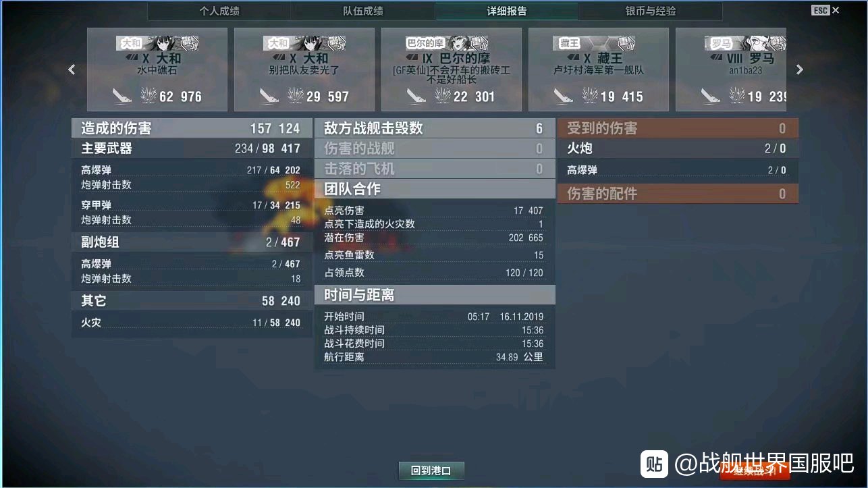This screenshot has height=488, width=868.
Task: Collapse the 时间与距离 section header
Action: 435,295
